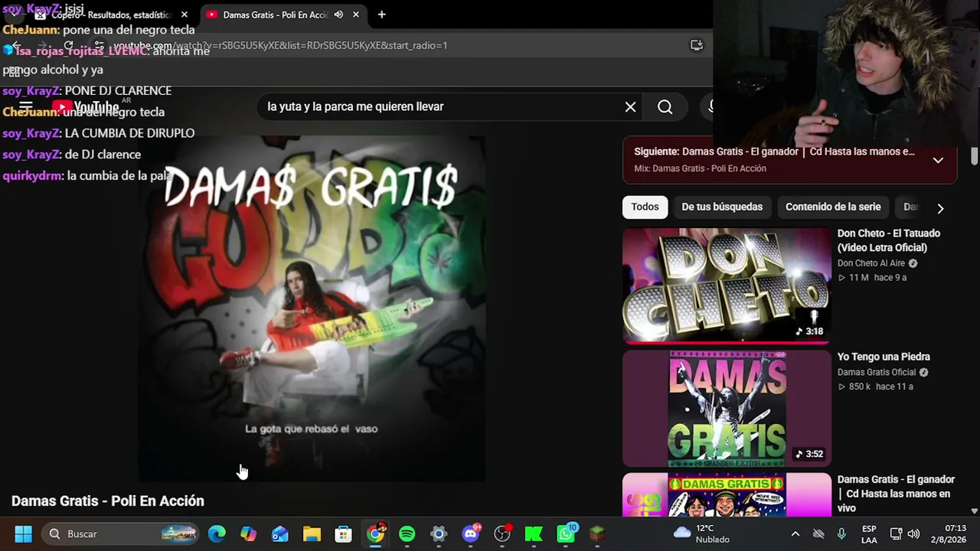The height and width of the screenshot is (551, 980).
Task: Go to the YouTube home logo
Action: pos(85,107)
